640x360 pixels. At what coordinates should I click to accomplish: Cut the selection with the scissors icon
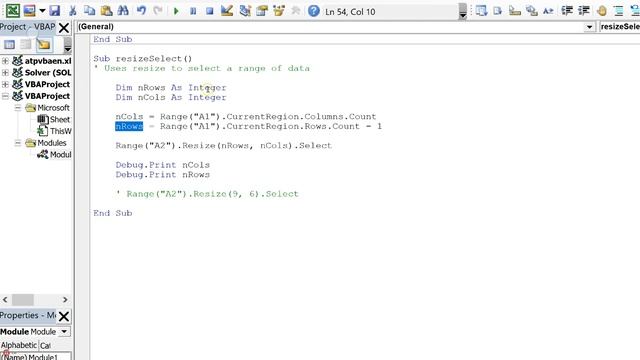coord(73,11)
